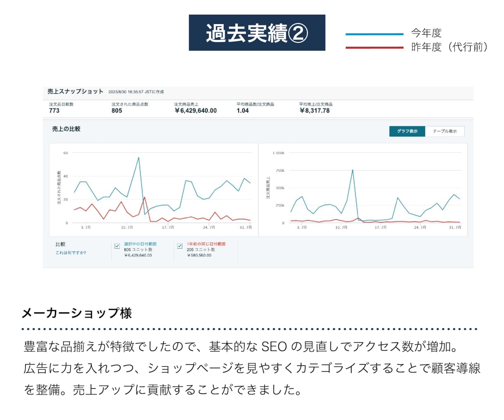Click the blue 今年度 legend line
The height and width of the screenshot is (420, 504).
(x=374, y=34)
